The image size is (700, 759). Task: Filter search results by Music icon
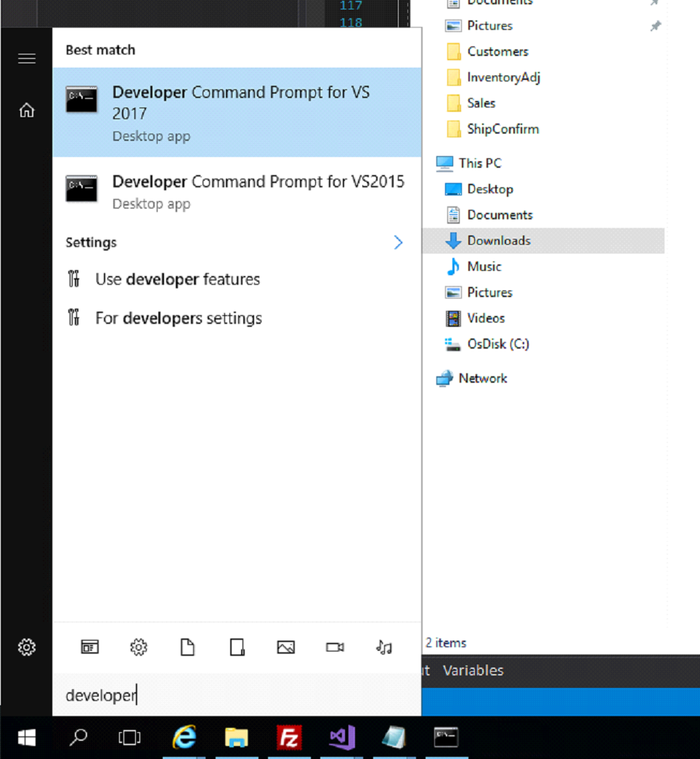[384, 646]
